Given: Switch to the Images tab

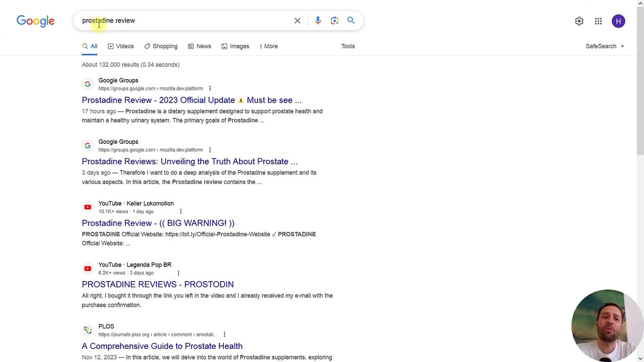Looking at the screenshot, I should click(x=235, y=46).
